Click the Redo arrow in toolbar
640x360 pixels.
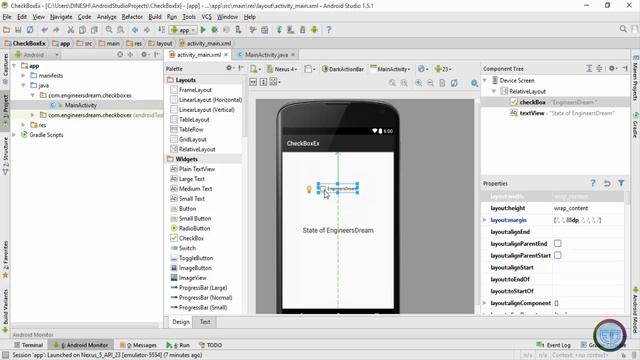[x=56, y=30]
